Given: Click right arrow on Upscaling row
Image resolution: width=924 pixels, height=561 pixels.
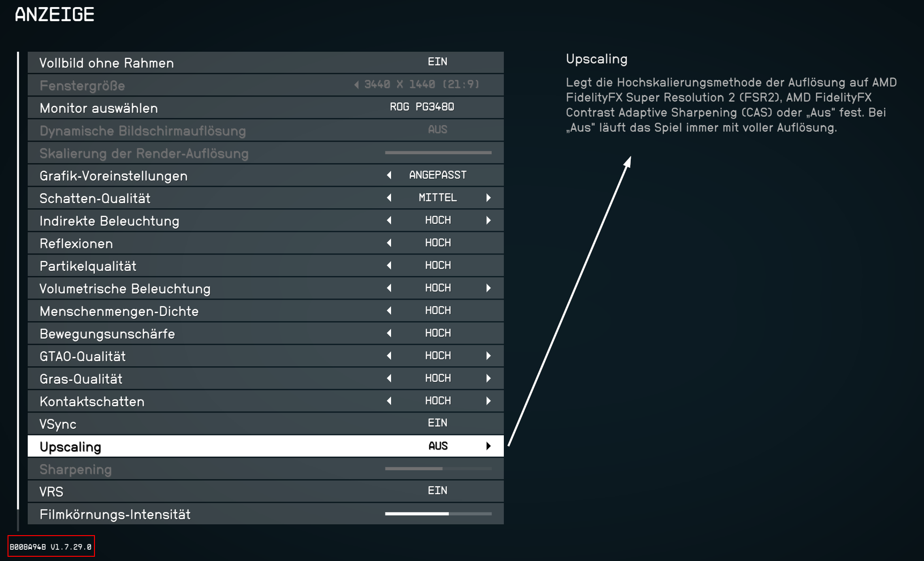Looking at the screenshot, I should 488,446.
